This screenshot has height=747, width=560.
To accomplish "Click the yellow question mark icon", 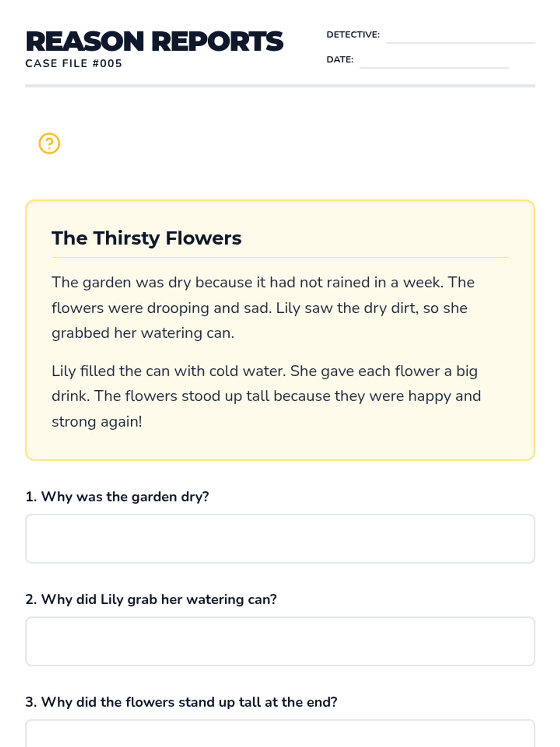I will 49,143.
